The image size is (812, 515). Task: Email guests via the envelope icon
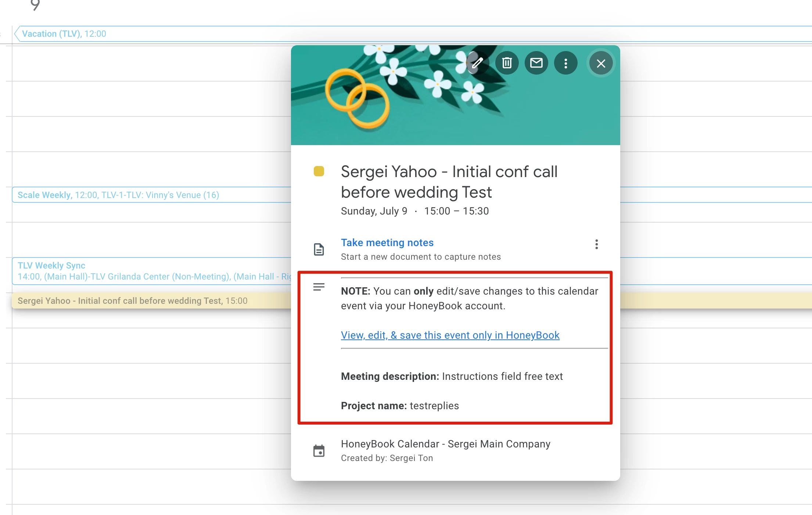point(536,63)
